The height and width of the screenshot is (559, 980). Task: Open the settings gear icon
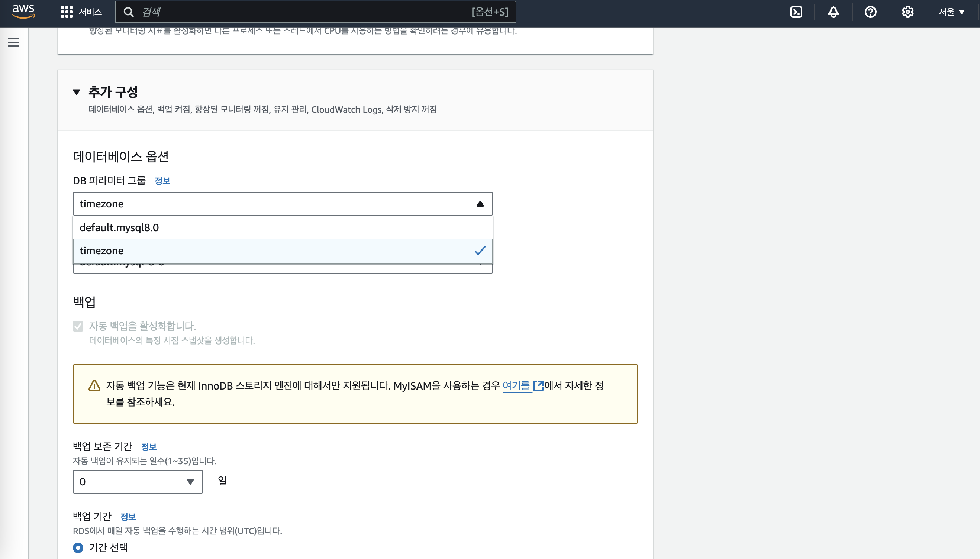tap(908, 12)
